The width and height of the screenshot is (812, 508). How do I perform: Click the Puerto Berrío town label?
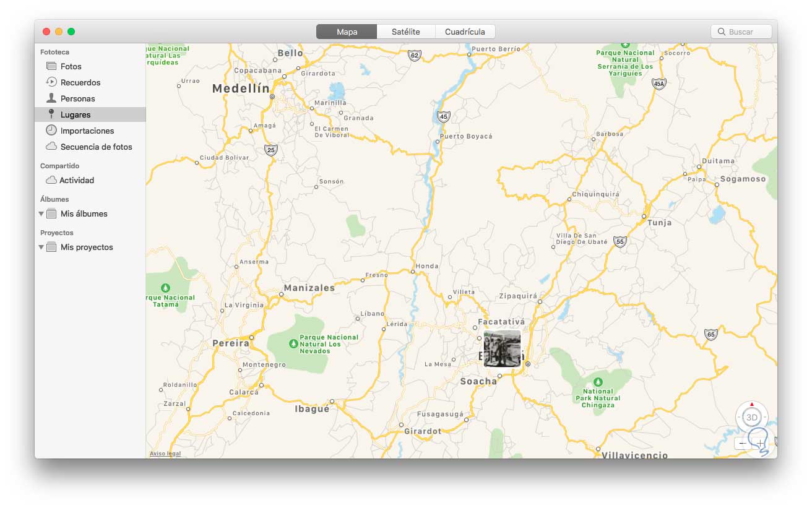click(496, 49)
